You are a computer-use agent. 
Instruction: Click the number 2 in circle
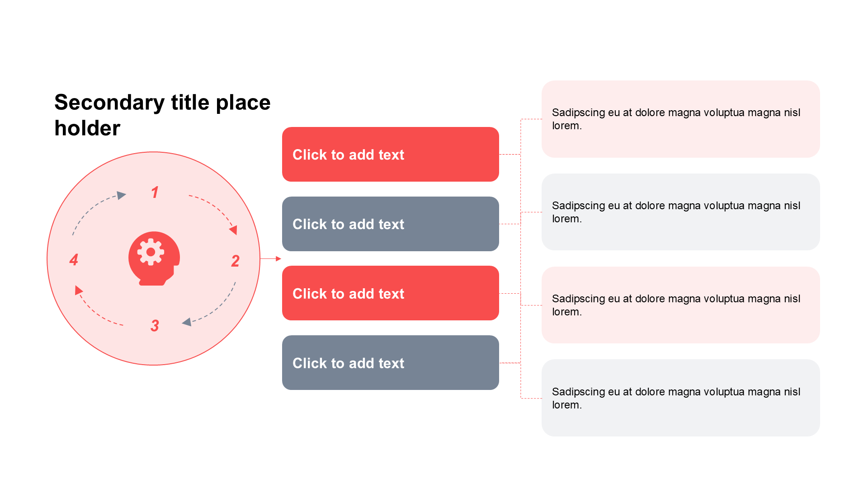coord(235,261)
